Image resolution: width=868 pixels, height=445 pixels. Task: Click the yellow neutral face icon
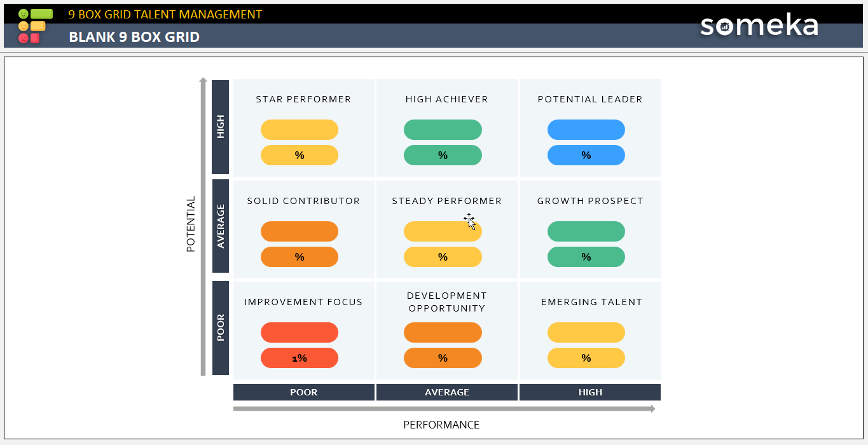tap(24, 26)
